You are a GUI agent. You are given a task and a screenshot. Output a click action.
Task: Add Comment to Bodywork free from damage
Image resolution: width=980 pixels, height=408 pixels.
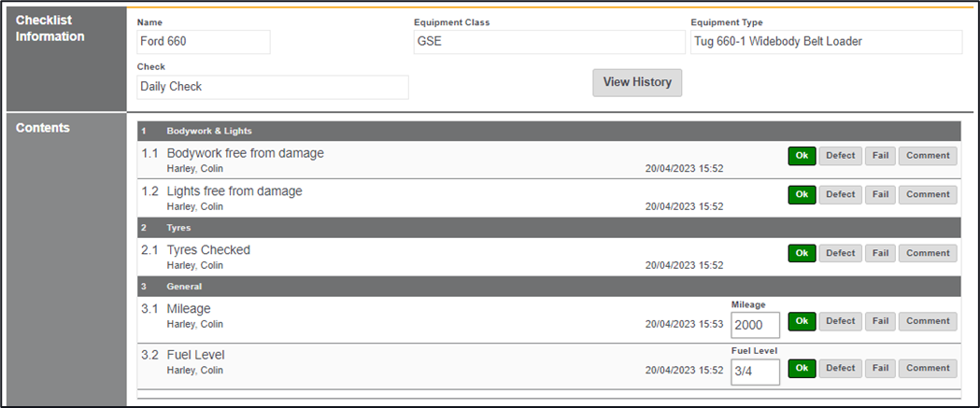tap(927, 156)
